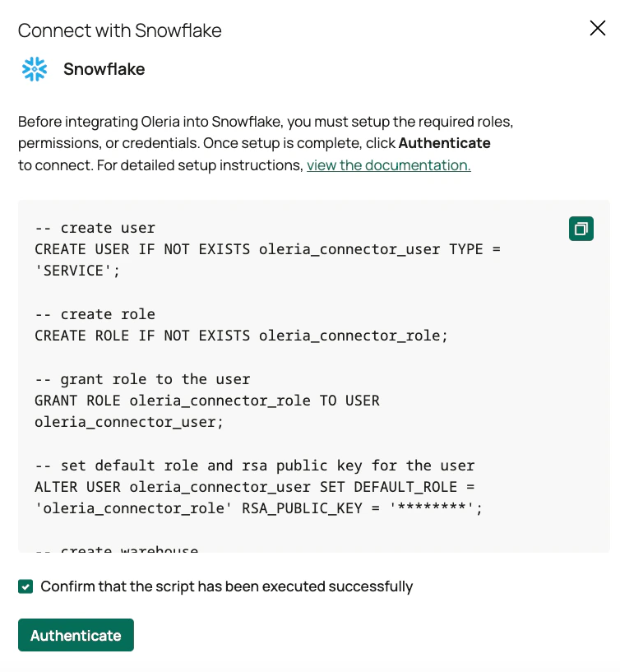Click 'Confirm that the script has been executed' label
This screenshot has width=620, height=672.
(x=227, y=586)
